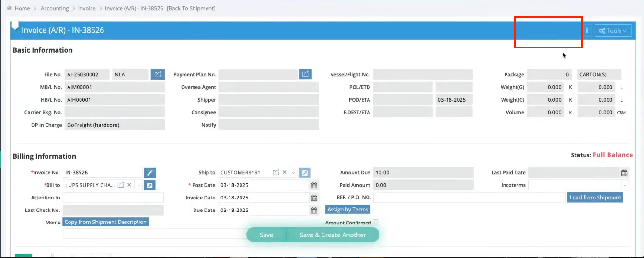The width and height of the screenshot is (644, 258).
Task: Expand the Incoterms dropdown
Action: point(625,185)
